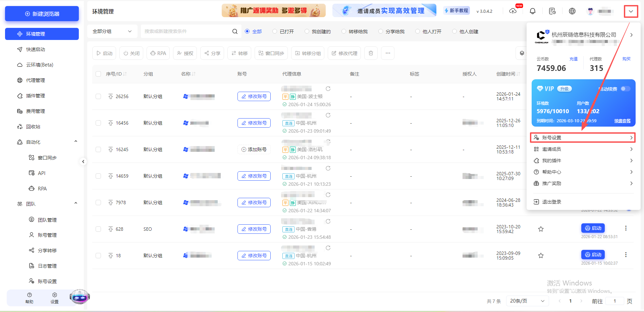Open the notification bell
This screenshot has height=312, width=644.
click(x=532, y=11)
